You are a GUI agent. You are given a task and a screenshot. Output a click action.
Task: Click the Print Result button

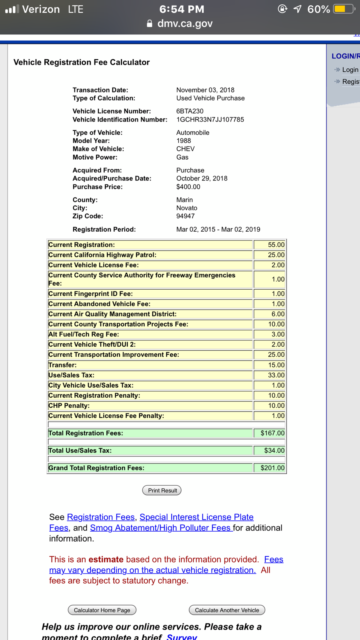[x=162, y=490]
